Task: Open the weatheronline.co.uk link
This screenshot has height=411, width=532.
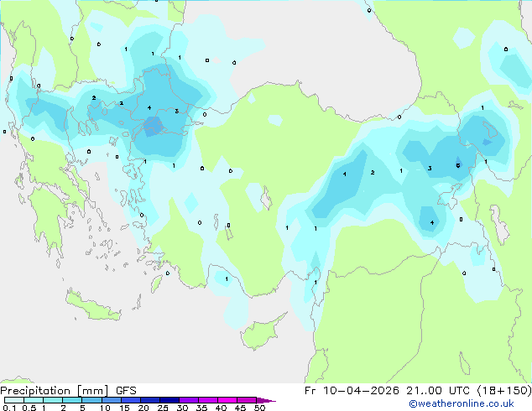Action: pyautogui.click(x=461, y=403)
